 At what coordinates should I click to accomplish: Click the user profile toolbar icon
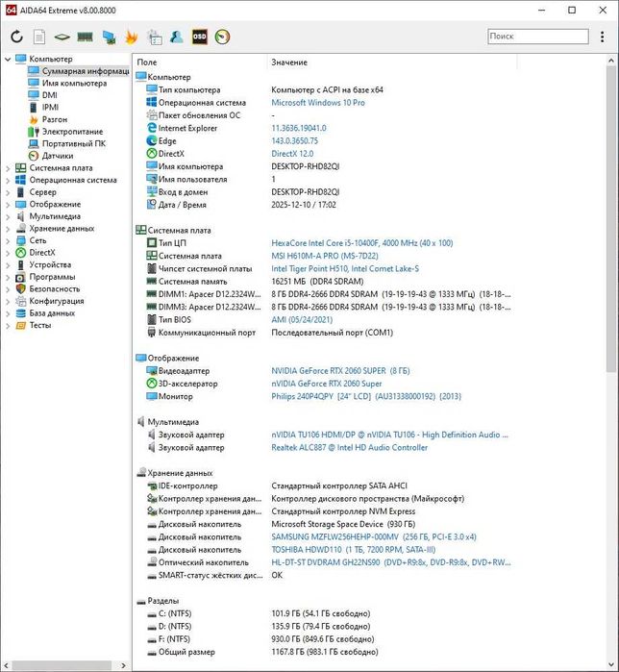177,37
